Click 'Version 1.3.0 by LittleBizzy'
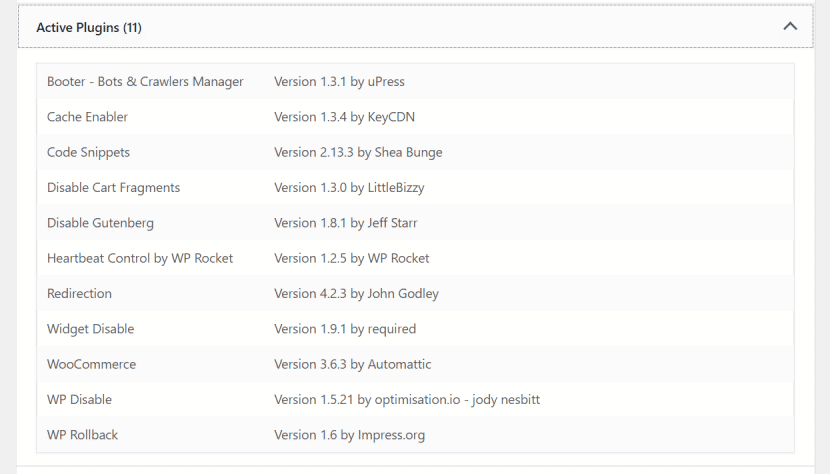Screen dimensions: 830x474 coord(349,187)
